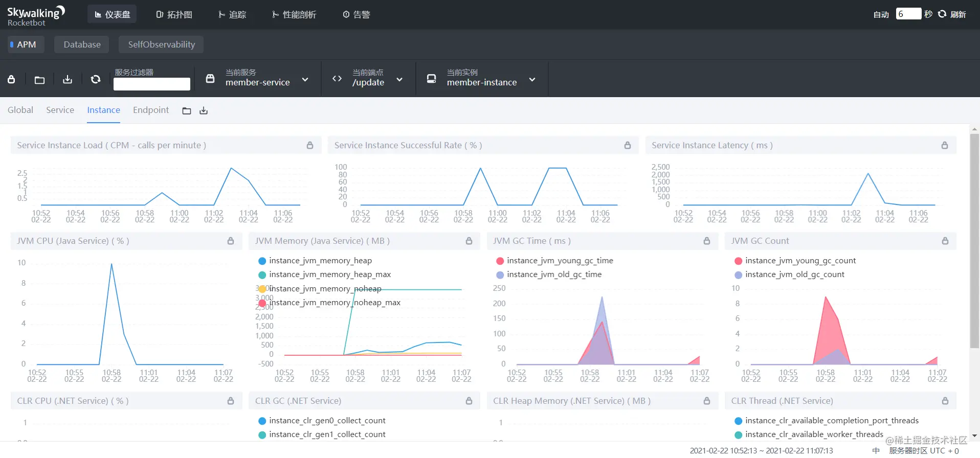Click the service filter input field
This screenshot has height=458, width=980.
152,84
